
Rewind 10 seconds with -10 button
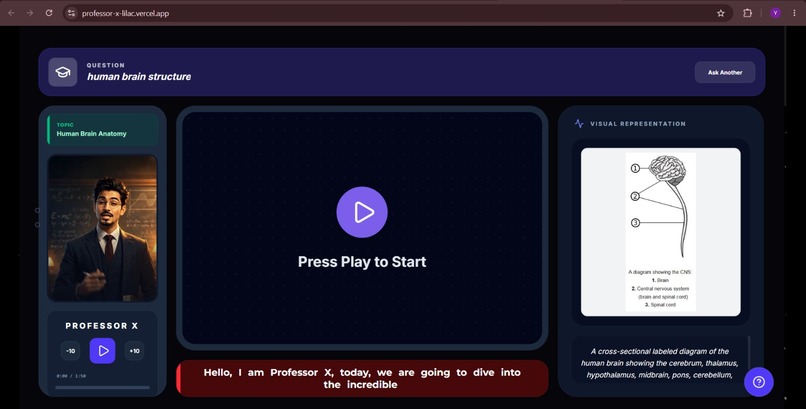click(70, 351)
